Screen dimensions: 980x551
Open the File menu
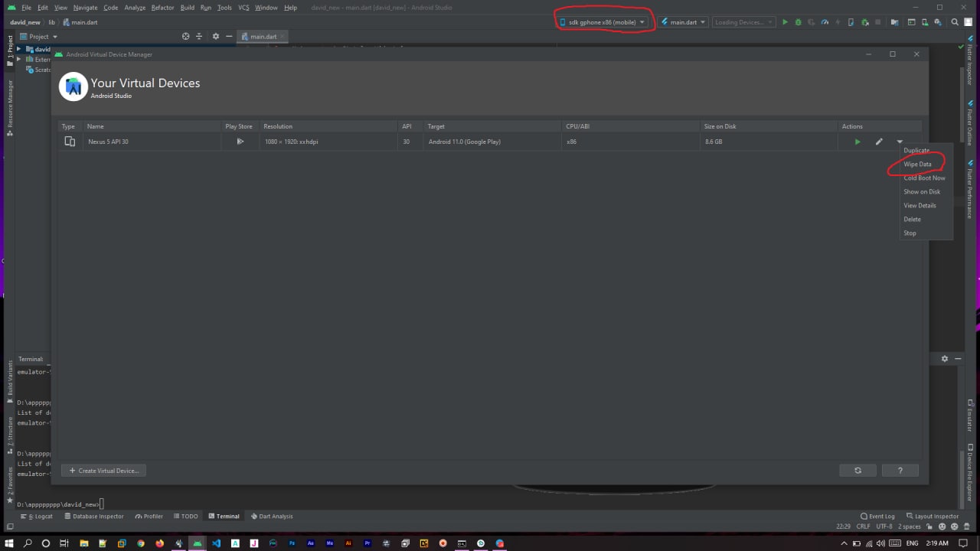[x=27, y=8]
